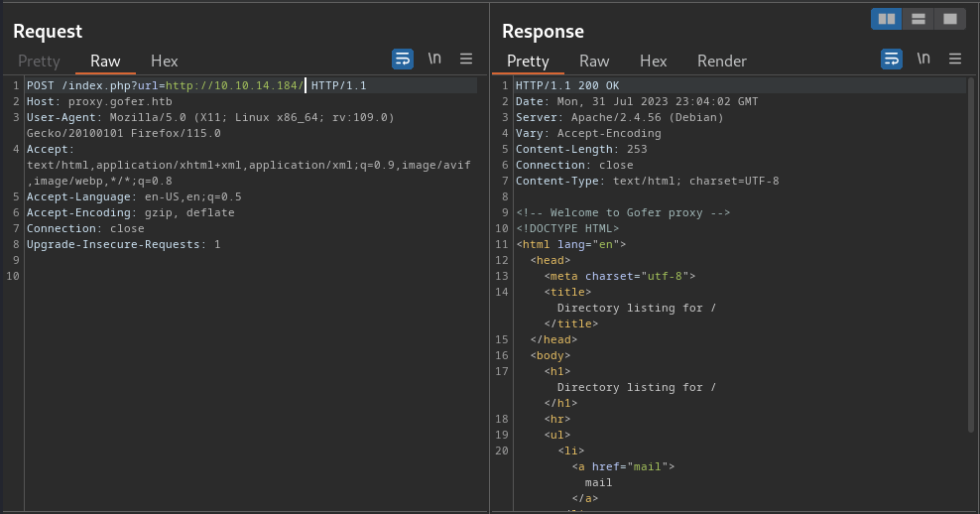Click the Content-Length response header line

point(581,150)
